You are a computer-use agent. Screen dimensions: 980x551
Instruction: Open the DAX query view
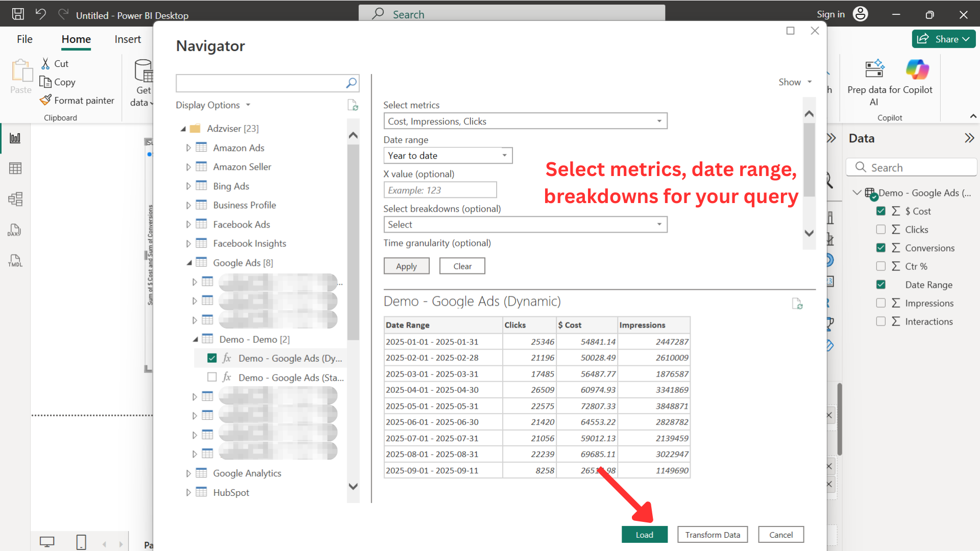pos(15,230)
